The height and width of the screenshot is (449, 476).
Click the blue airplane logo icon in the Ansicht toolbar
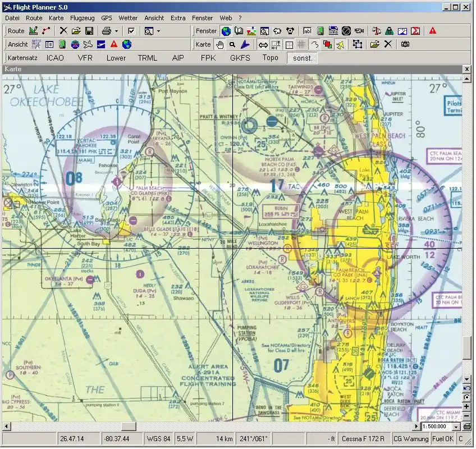coord(101,45)
